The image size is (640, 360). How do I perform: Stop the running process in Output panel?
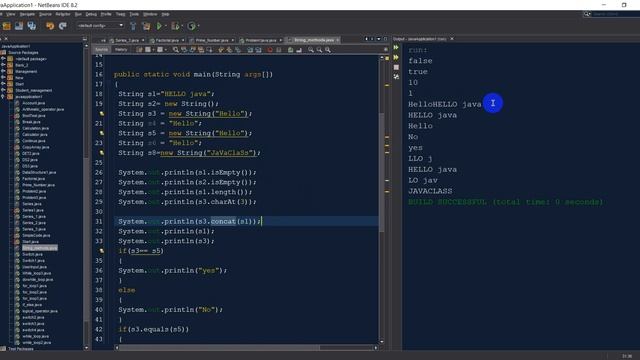(396, 67)
